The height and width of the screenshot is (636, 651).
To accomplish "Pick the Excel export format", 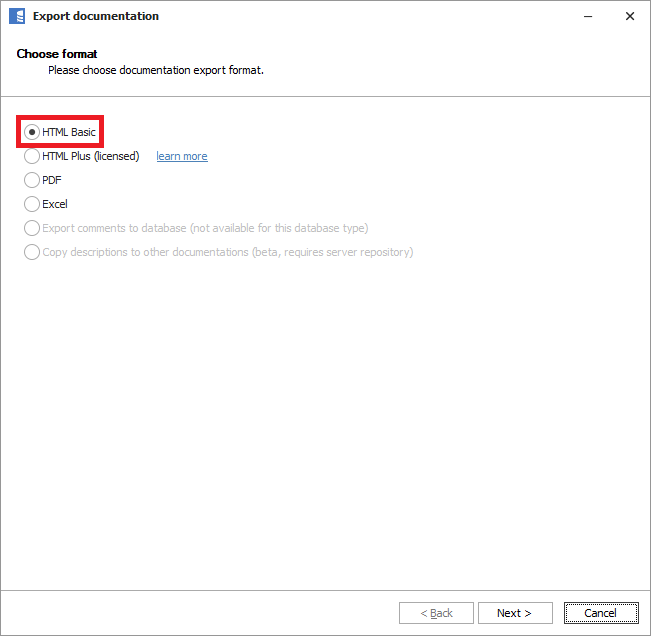I will pos(32,204).
